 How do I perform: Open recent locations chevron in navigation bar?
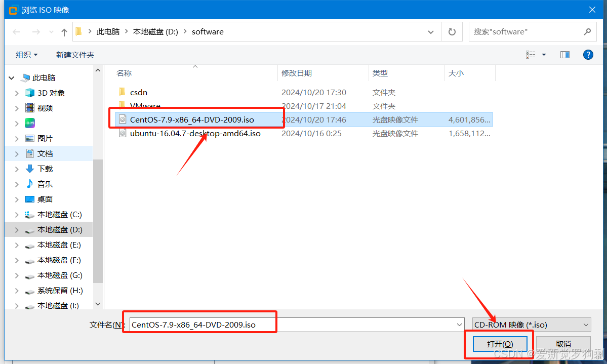pos(51,32)
